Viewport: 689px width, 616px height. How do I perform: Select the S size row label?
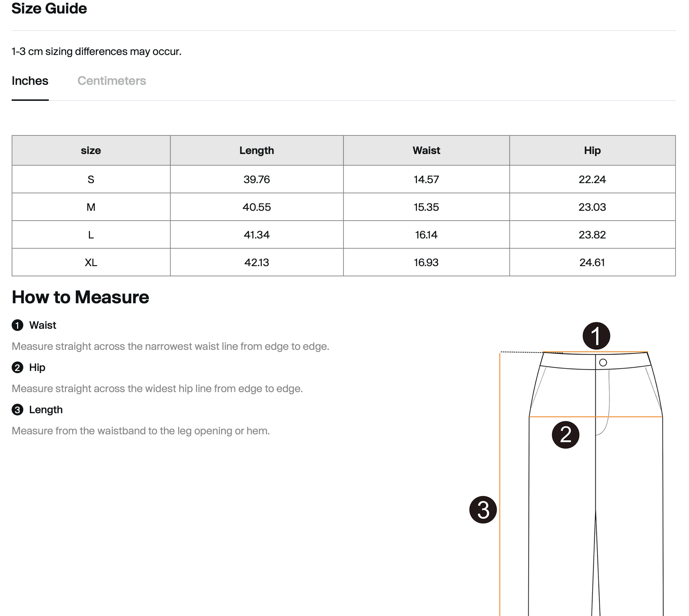(91, 179)
